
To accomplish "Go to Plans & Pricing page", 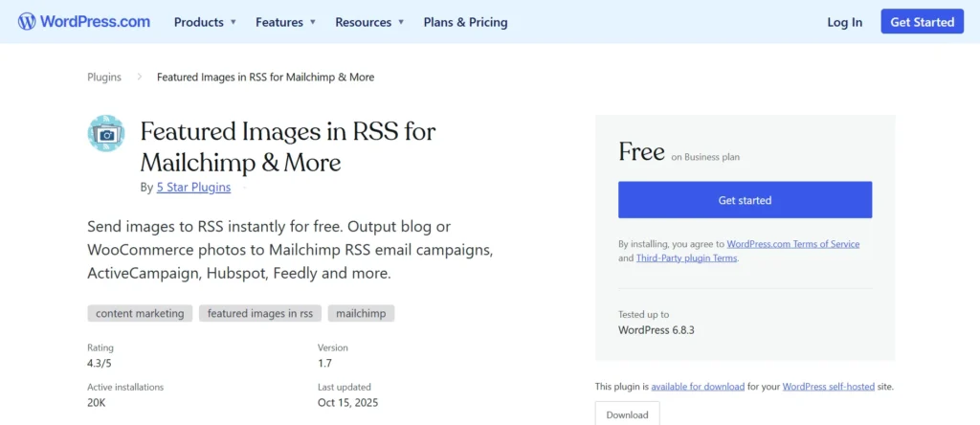I will [465, 22].
